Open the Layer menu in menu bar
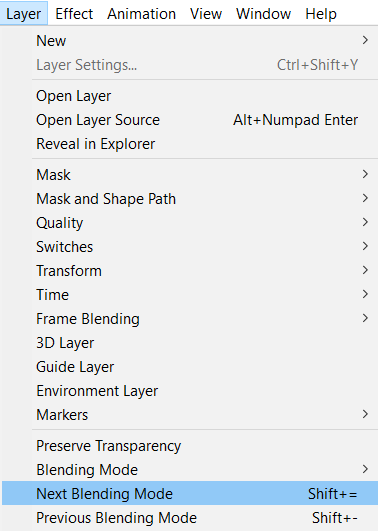The height and width of the screenshot is (531, 378). (24, 14)
